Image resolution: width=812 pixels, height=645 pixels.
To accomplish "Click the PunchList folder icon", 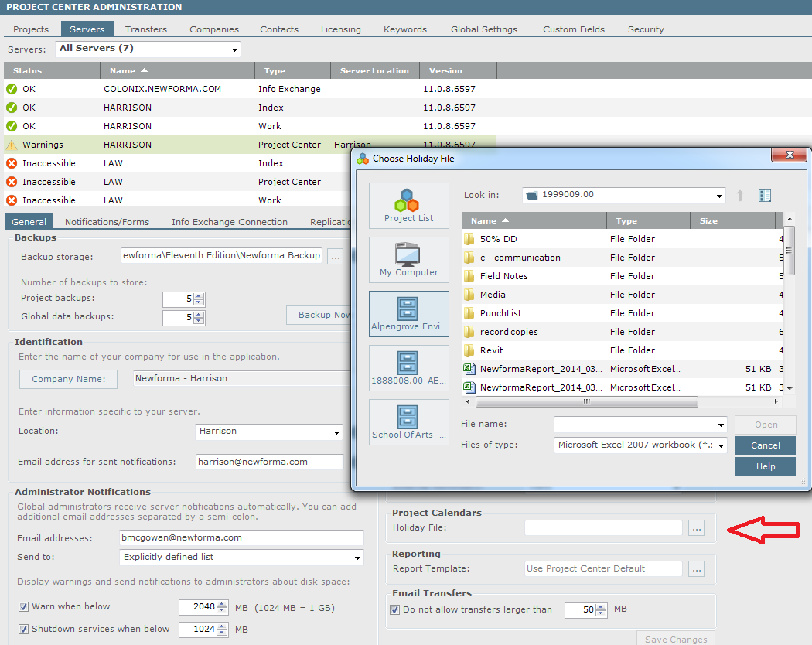I will (469, 313).
